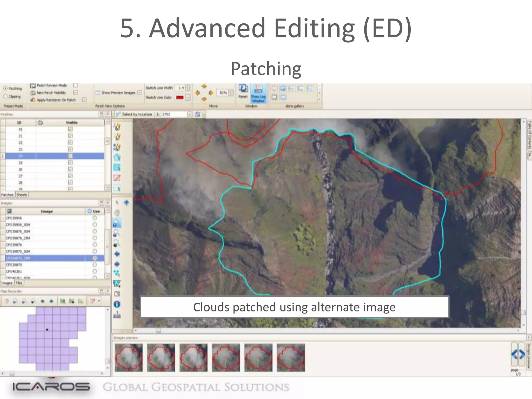The width and height of the screenshot is (532, 399).
Task: Select the Patching preset mode radio button
Action: tap(5, 88)
